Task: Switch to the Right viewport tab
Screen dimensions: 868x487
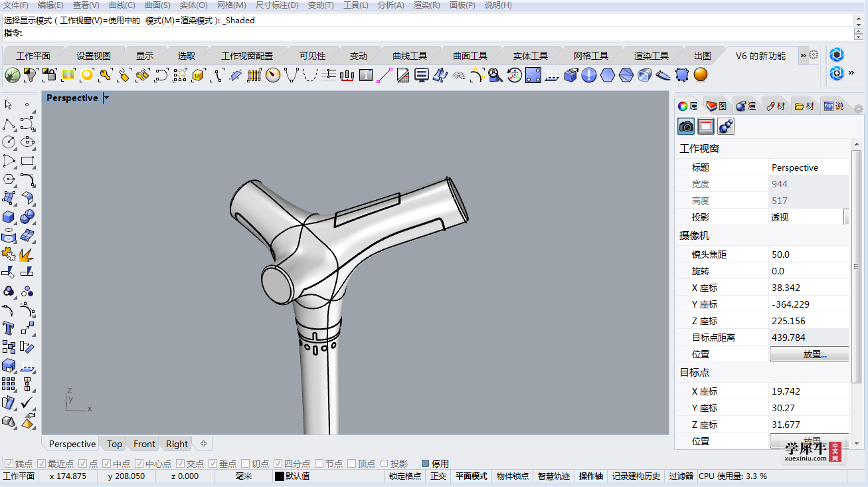Action: [x=177, y=444]
